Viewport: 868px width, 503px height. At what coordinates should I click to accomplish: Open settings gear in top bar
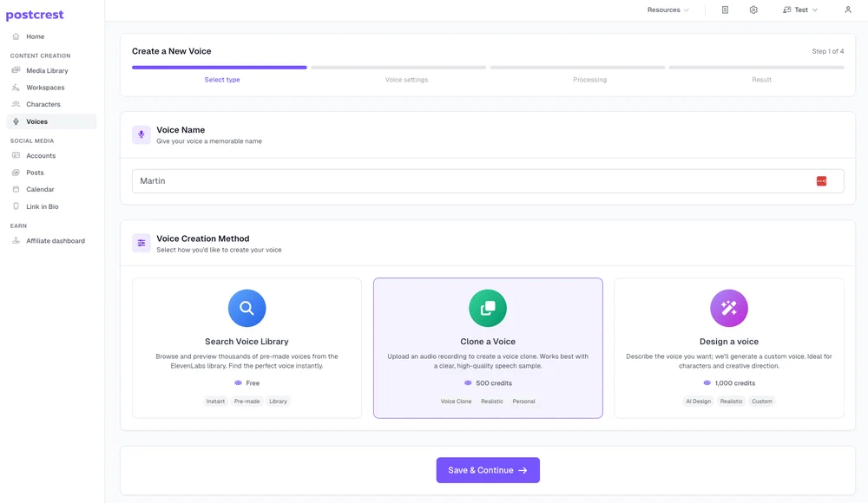click(753, 10)
